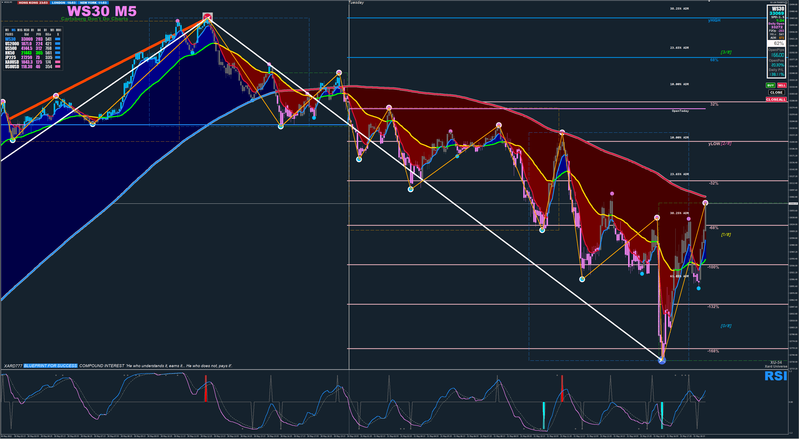Click the yHIGH level label
The image size is (799, 439).
tap(714, 20)
